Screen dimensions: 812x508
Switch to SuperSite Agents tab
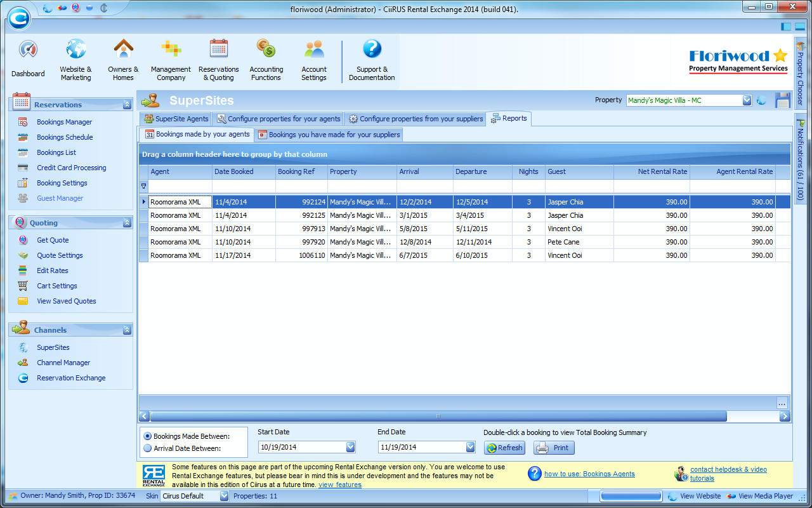point(176,119)
